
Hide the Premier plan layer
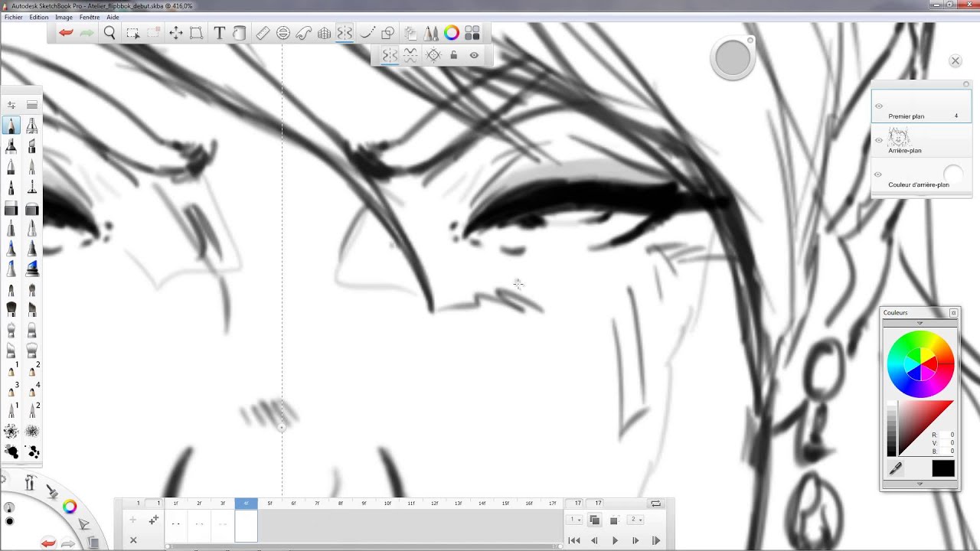pyautogui.click(x=879, y=106)
